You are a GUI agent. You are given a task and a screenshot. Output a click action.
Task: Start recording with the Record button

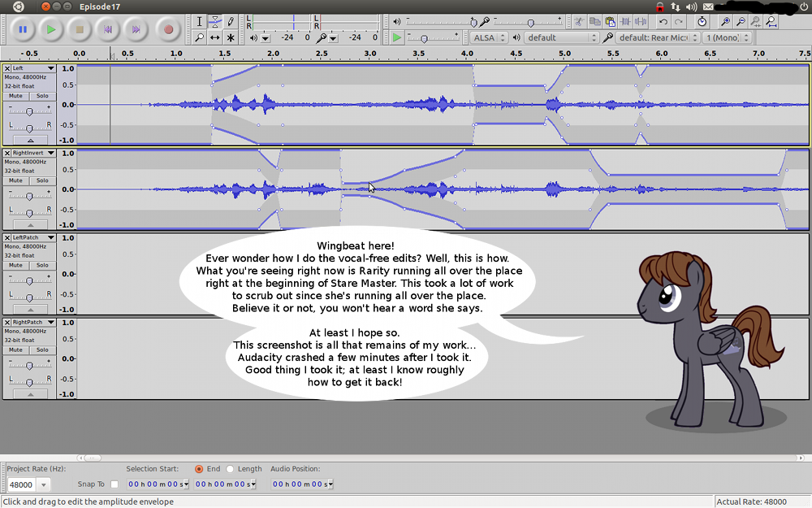168,29
